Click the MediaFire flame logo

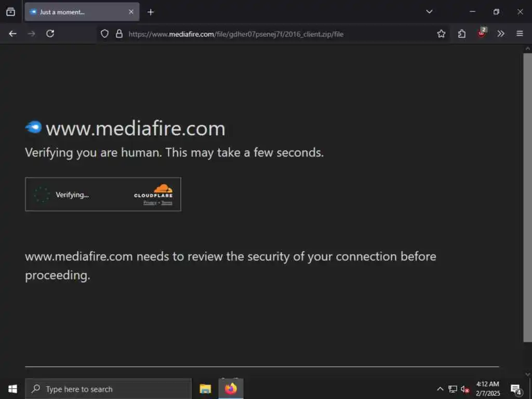(33, 127)
